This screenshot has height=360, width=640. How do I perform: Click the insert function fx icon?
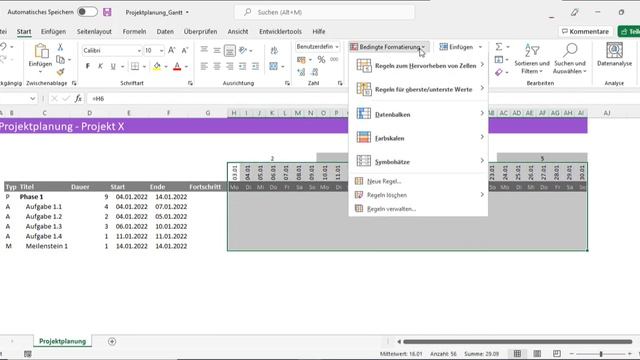pos(78,98)
